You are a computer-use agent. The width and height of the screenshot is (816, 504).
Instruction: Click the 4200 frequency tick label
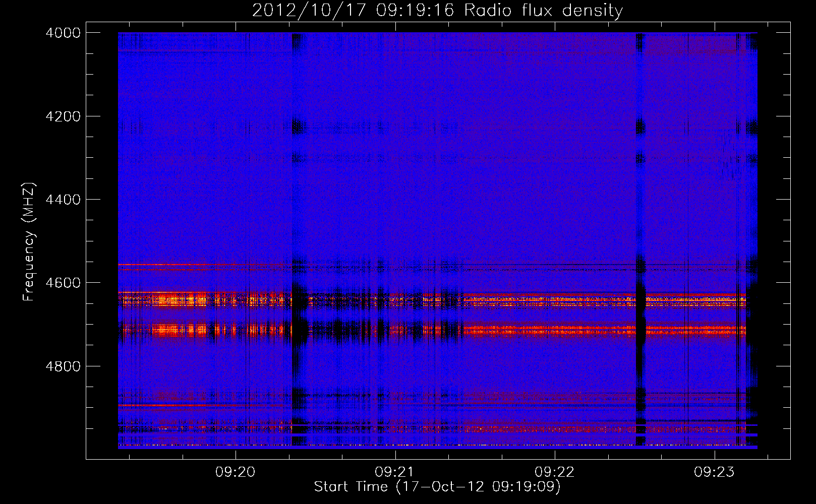(x=63, y=116)
